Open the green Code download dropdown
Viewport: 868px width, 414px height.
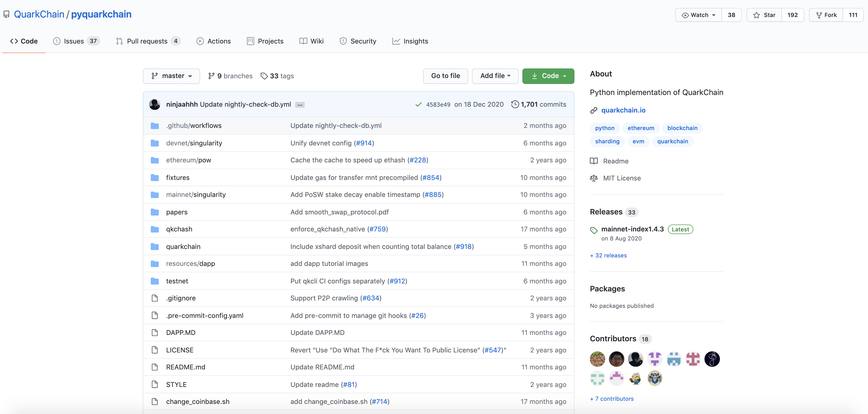(548, 76)
